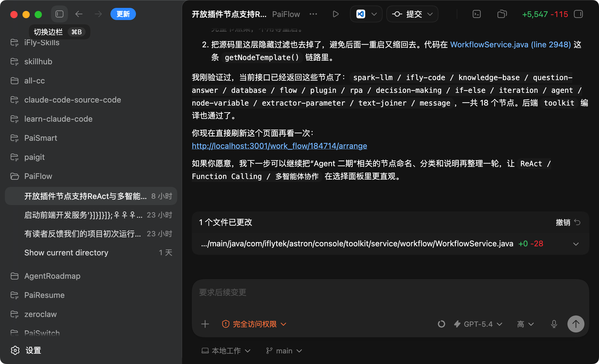Expand the WorkflowService.java diff chevron
Viewport: 599px width, 364px height.
576,244
